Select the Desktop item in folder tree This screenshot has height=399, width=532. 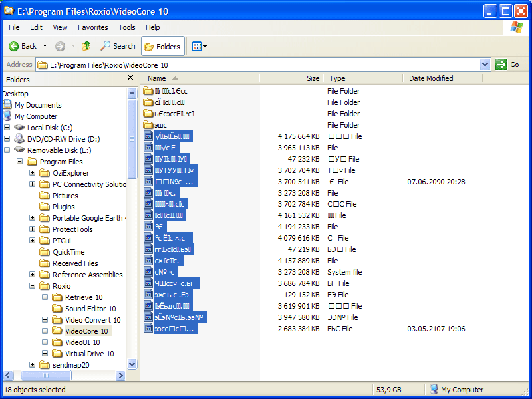(x=15, y=94)
